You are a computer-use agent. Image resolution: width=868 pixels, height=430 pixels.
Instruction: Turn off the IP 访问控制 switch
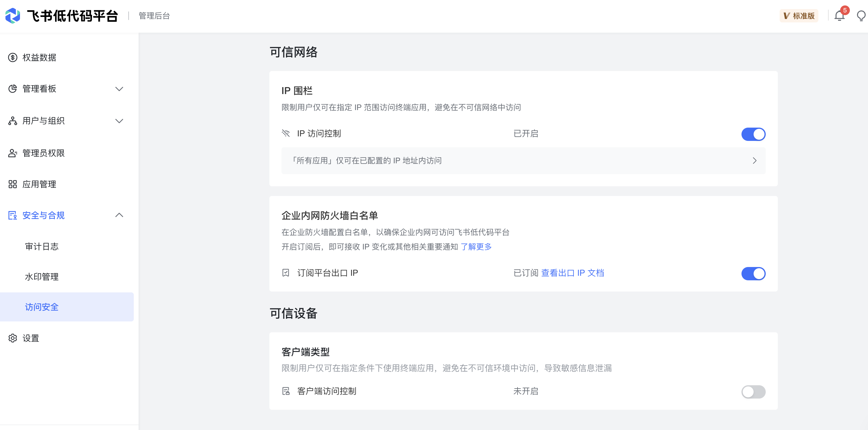pyautogui.click(x=753, y=134)
